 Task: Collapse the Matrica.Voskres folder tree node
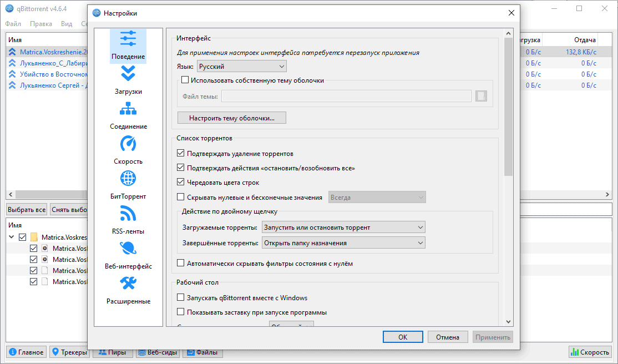[12, 237]
